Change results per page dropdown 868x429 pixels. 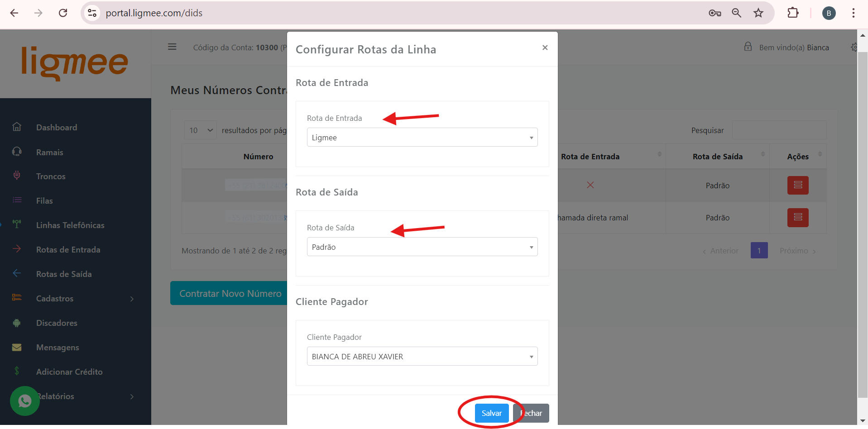pos(201,130)
